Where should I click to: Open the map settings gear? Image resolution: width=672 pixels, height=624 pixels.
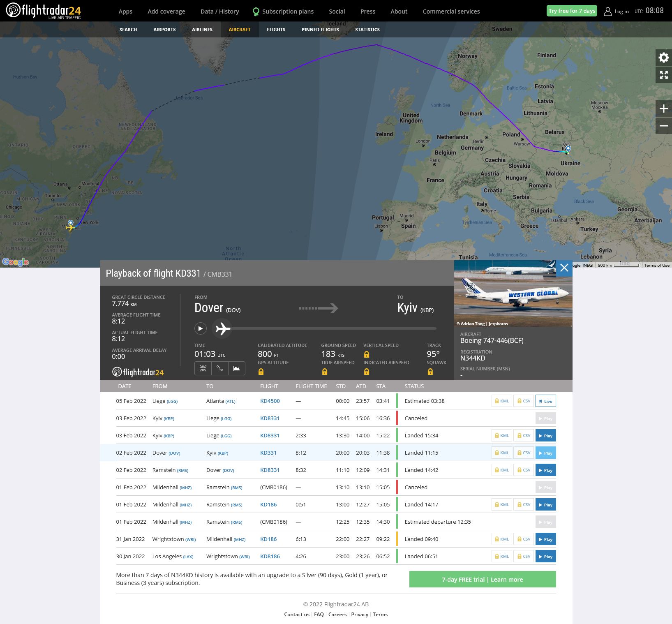(x=663, y=58)
